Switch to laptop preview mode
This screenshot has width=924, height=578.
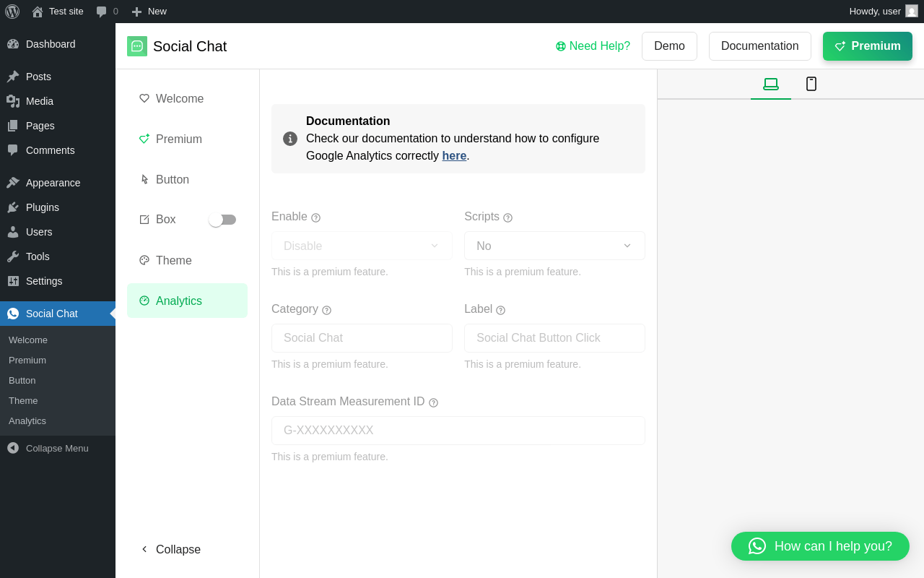(771, 84)
